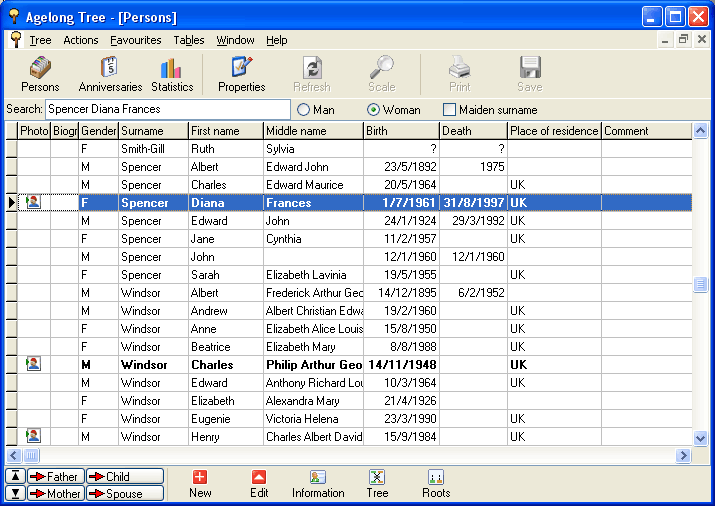Go to Father button

click(56, 476)
